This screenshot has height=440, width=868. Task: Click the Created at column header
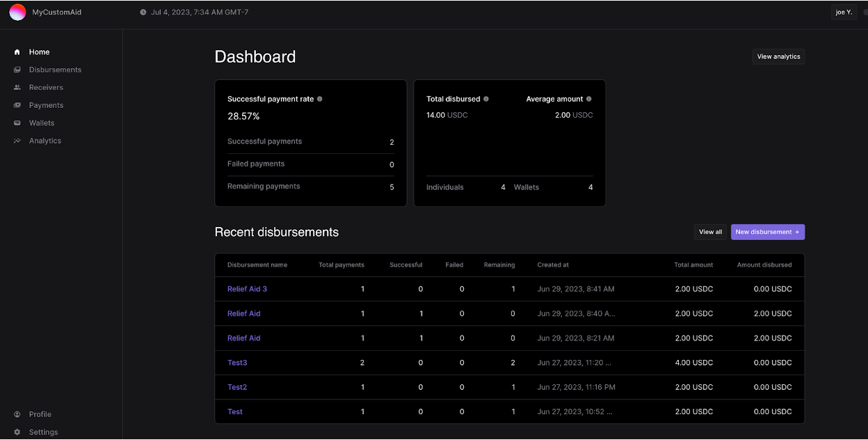(x=552, y=265)
